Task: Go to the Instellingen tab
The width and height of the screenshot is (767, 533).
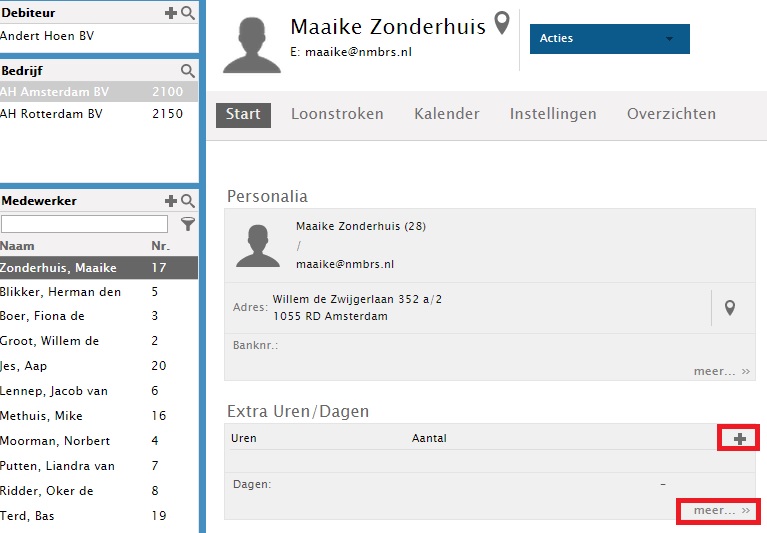Action: [x=553, y=114]
